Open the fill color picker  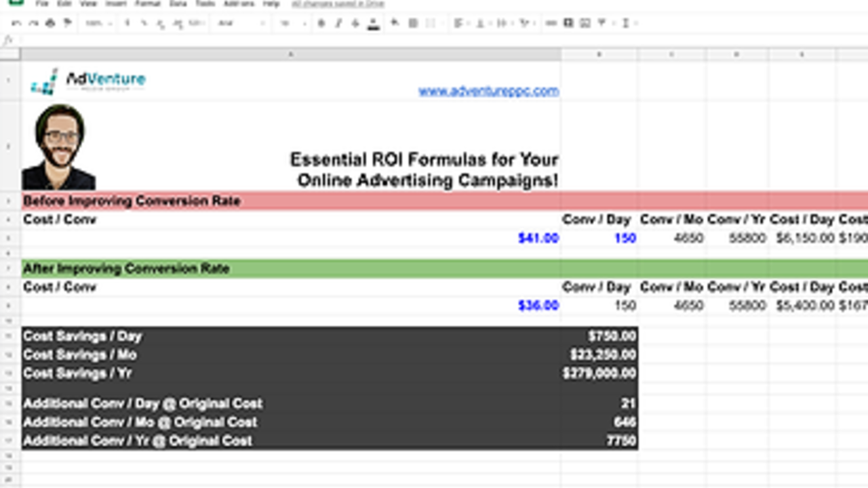point(395,23)
